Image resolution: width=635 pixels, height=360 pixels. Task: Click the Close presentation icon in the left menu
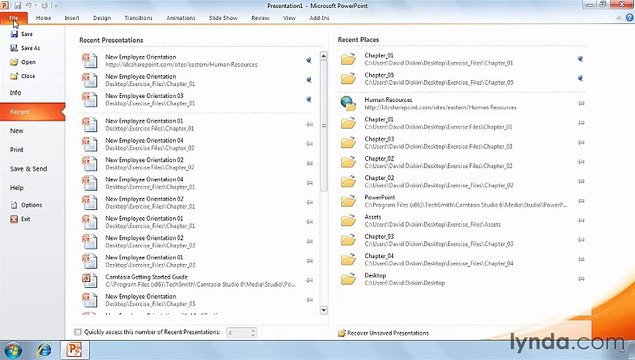14,76
